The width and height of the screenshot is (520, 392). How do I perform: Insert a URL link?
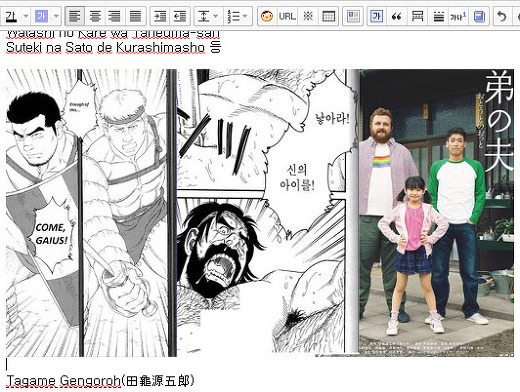click(x=287, y=16)
